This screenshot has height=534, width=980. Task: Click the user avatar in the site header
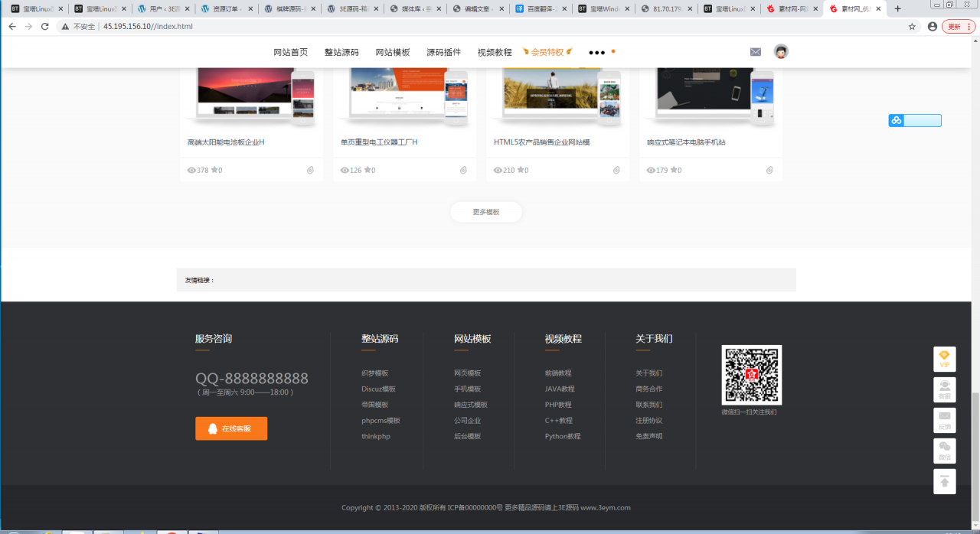click(781, 52)
